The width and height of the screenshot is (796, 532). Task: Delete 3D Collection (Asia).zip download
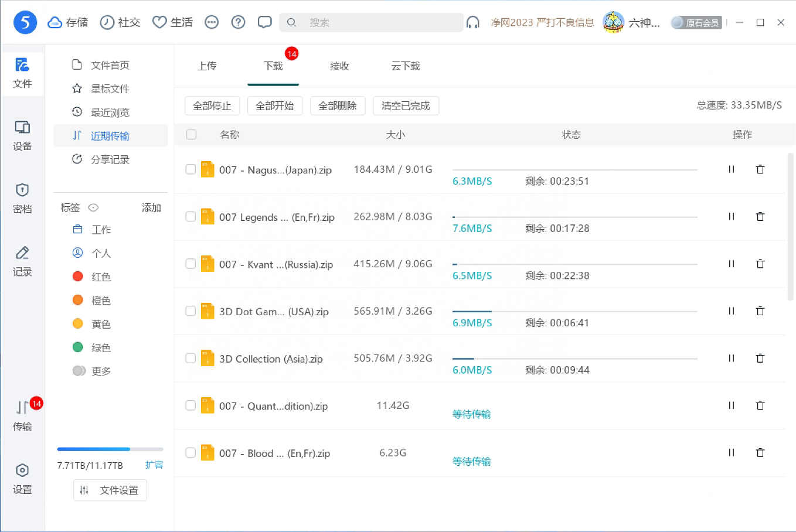pos(760,358)
